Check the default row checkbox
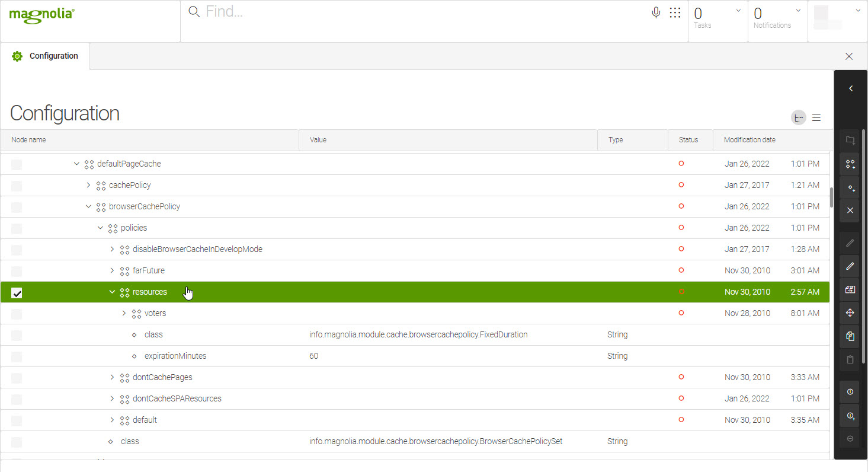Image resolution: width=868 pixels, height=472 pixels. [x=17, y=420]
